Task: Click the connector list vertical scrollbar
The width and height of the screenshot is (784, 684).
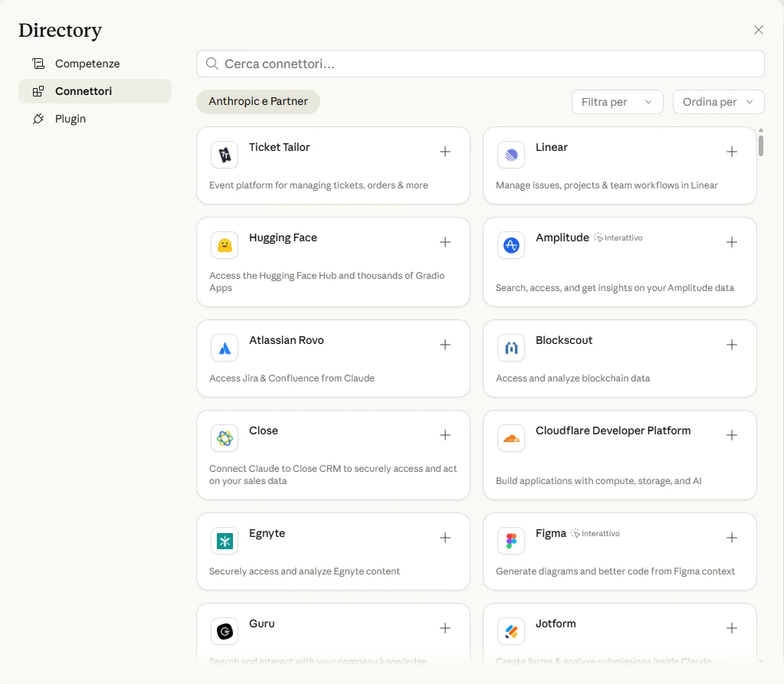Action: tap(760, 144)
